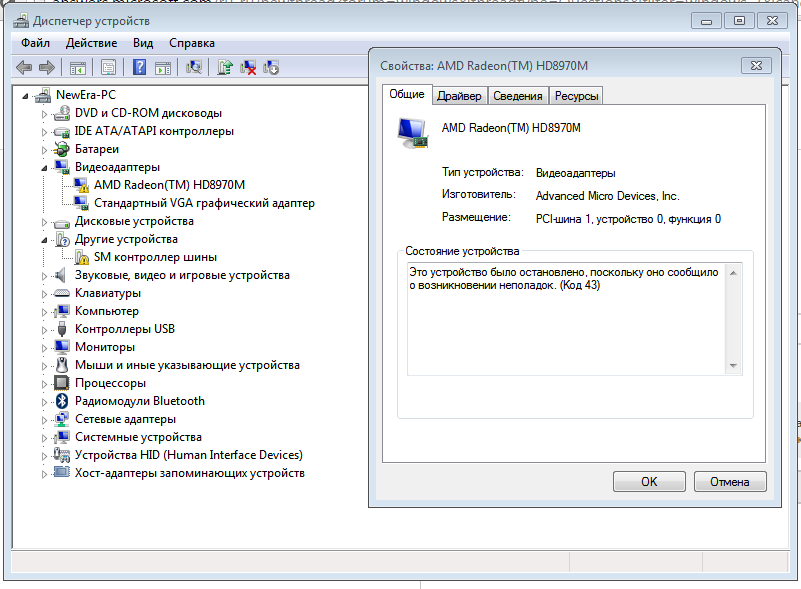Expand the Клавиатуры node
801x589 pixels.
(44, 294)
